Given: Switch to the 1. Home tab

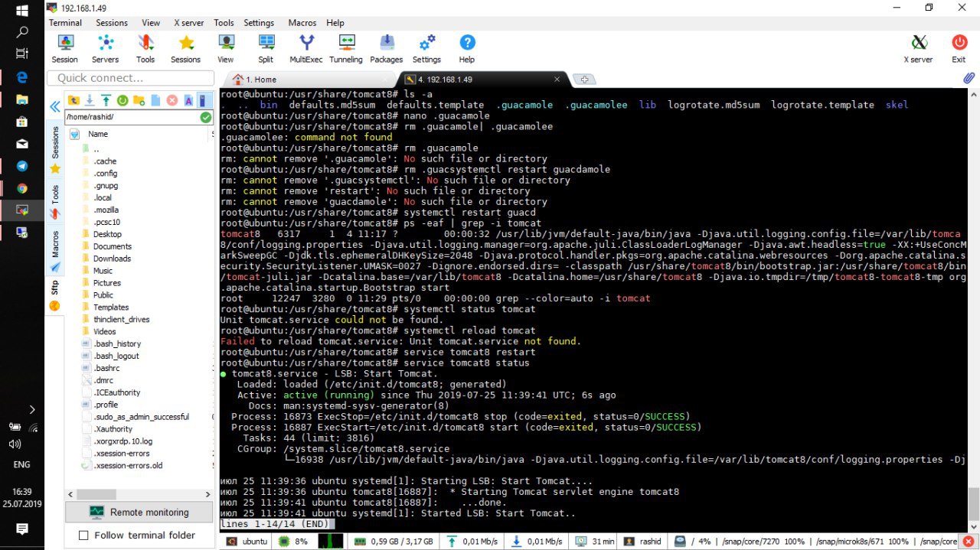Looking at the screenshot, I should point(310,79).
